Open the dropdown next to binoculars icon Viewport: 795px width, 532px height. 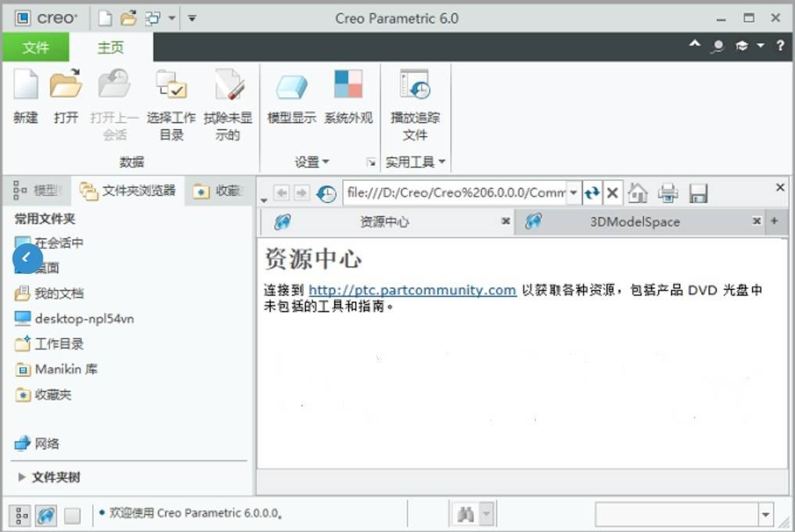coord(486,514)
